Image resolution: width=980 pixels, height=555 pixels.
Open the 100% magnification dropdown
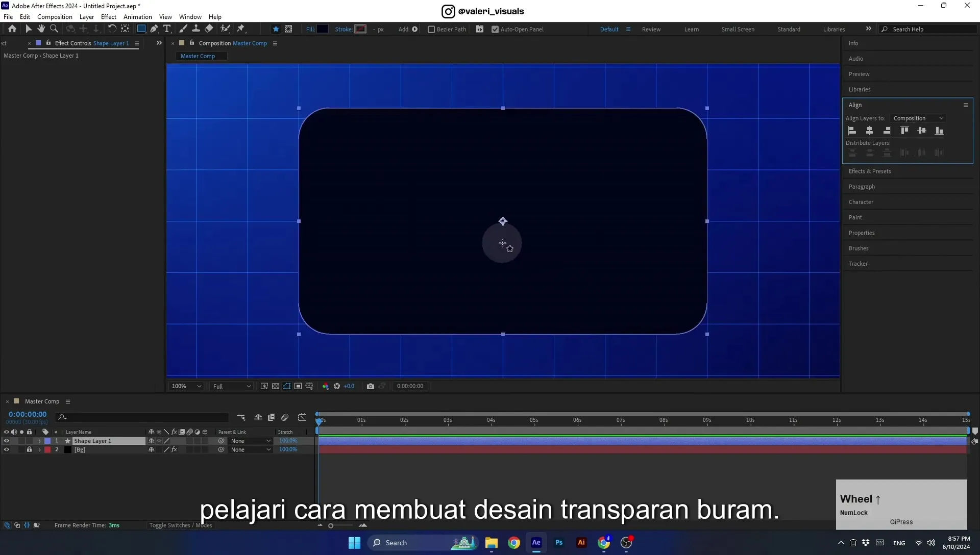[186, 386]
